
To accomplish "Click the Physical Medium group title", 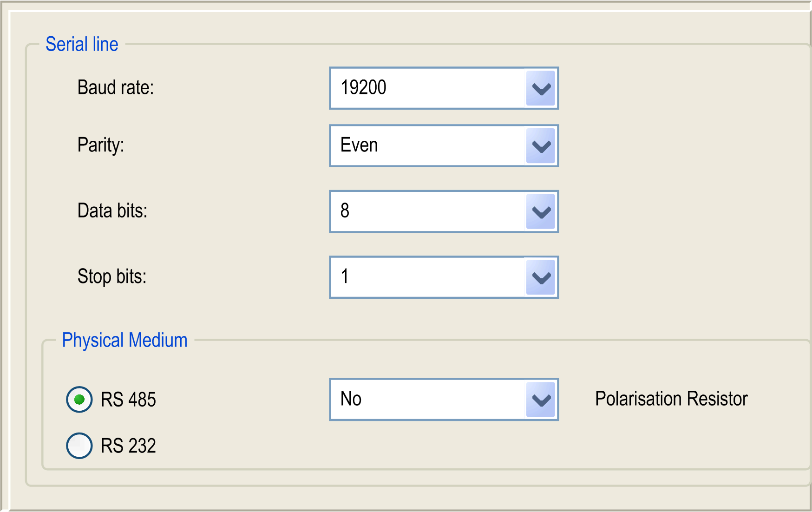I will 125,341.
